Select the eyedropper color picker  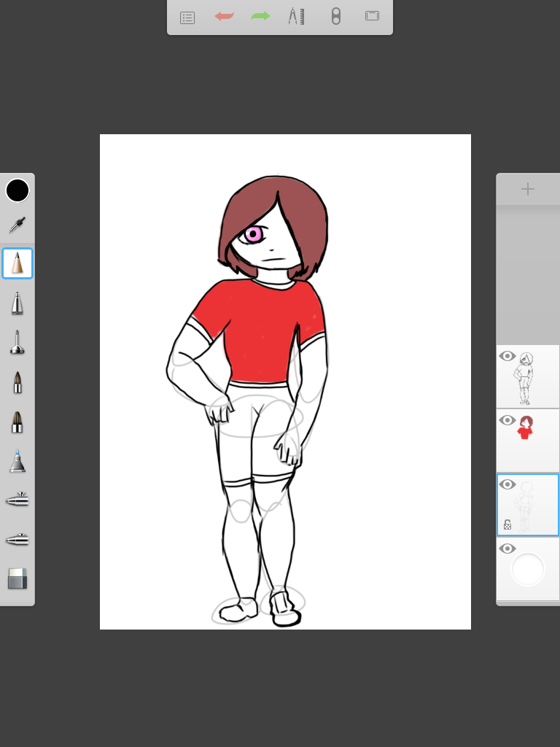(x=17, y=225)
